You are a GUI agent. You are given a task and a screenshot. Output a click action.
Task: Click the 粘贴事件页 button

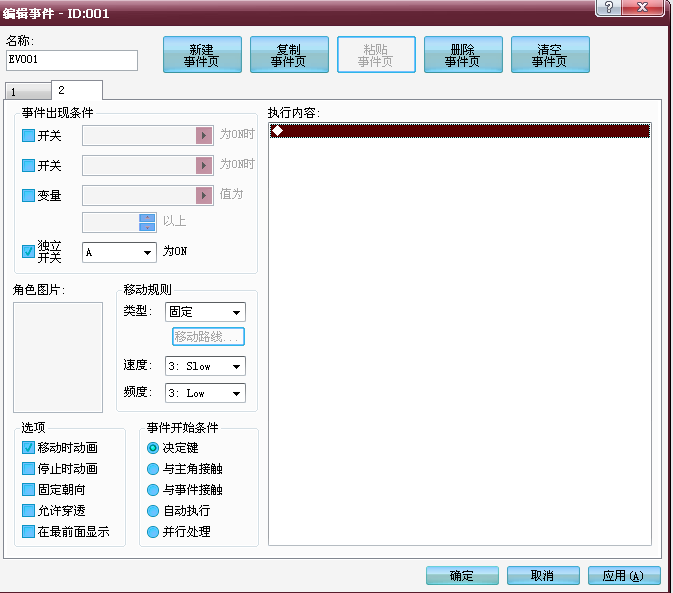[x=376, y=54]
